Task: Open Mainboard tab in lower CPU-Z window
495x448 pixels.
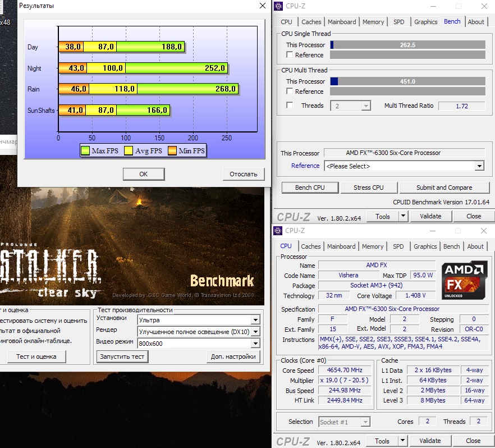Action: click(x=341, y=246)
